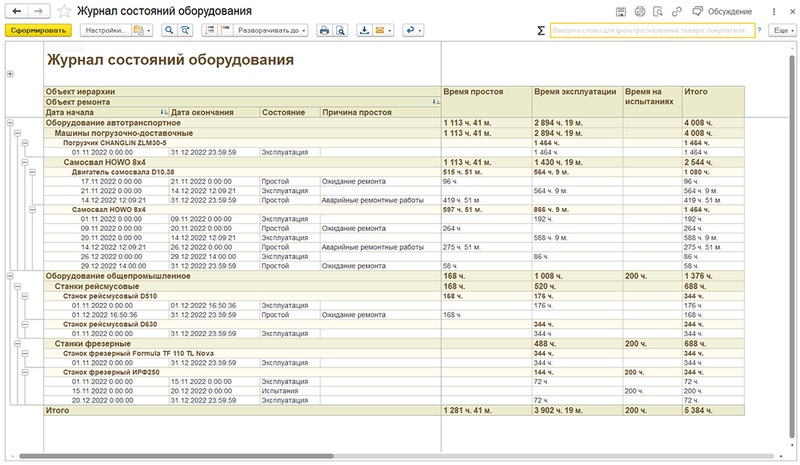Click the filter search input field
800x465 pixels.
652,31
